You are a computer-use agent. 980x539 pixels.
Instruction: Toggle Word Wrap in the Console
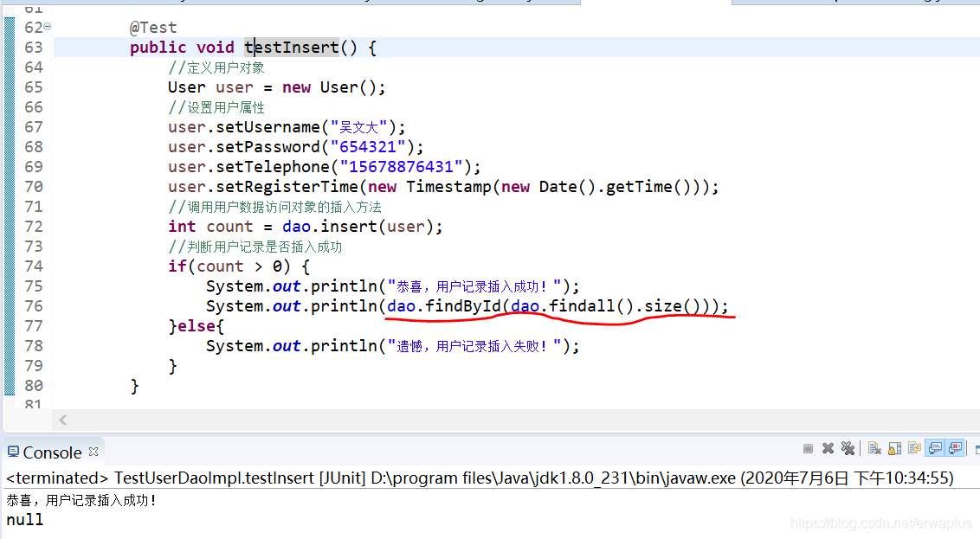914,448
